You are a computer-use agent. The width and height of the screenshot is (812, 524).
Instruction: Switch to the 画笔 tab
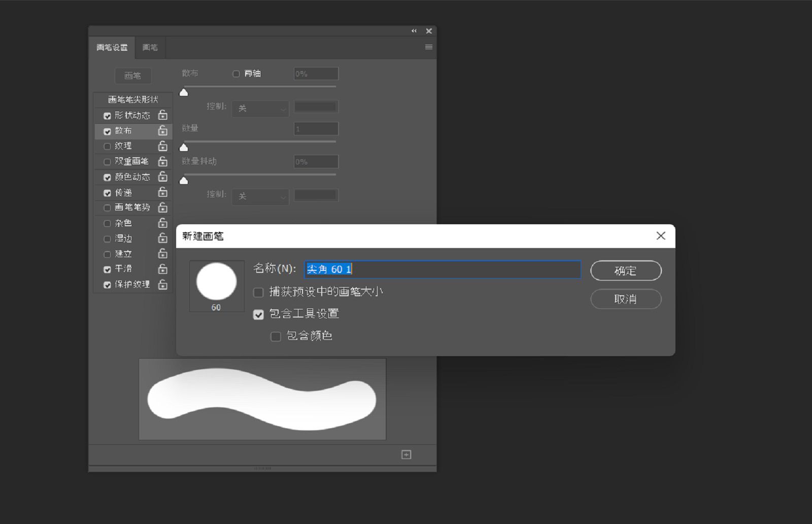point(150,48)
